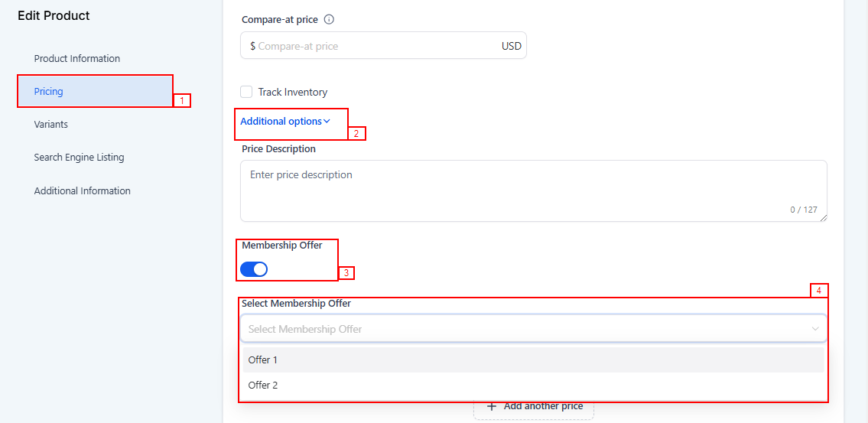Focus the Compare-at price input field
868x423 pixels.
(x=375, y=46)
